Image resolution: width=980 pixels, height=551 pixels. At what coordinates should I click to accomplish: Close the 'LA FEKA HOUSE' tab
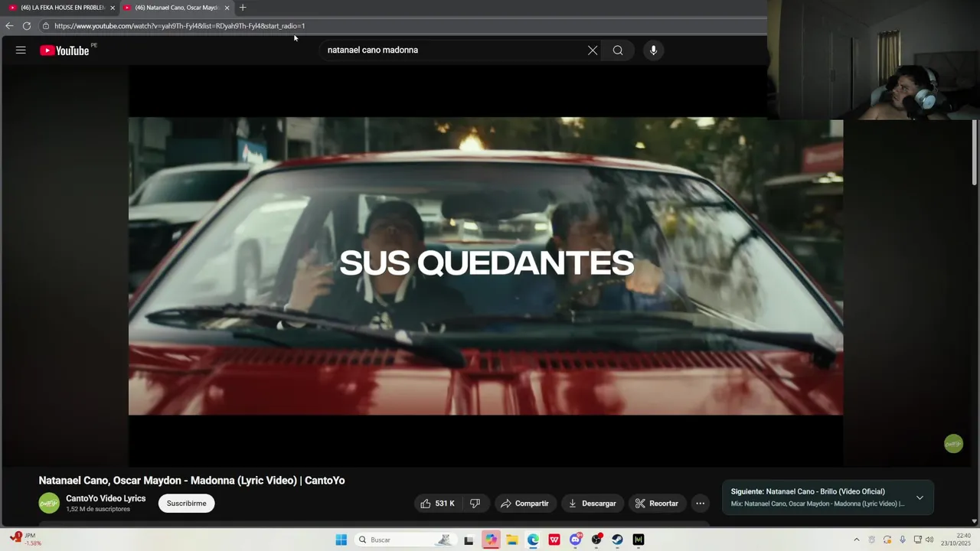point(113,8)
